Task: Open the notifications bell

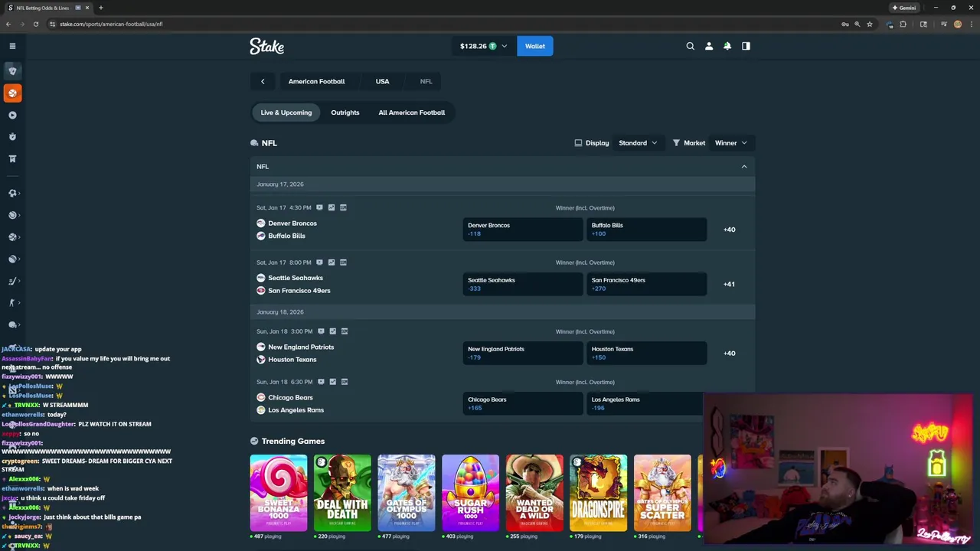Action: [727, 46]
